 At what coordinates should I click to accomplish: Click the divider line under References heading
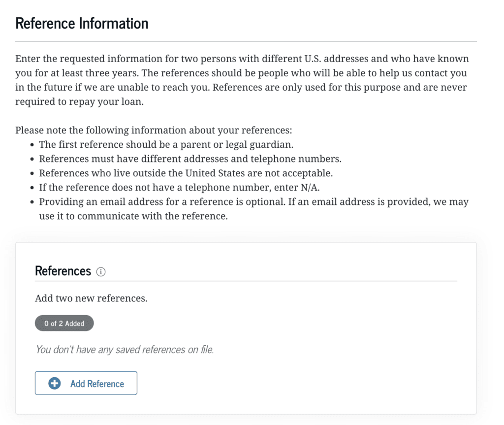coord(246,281)
